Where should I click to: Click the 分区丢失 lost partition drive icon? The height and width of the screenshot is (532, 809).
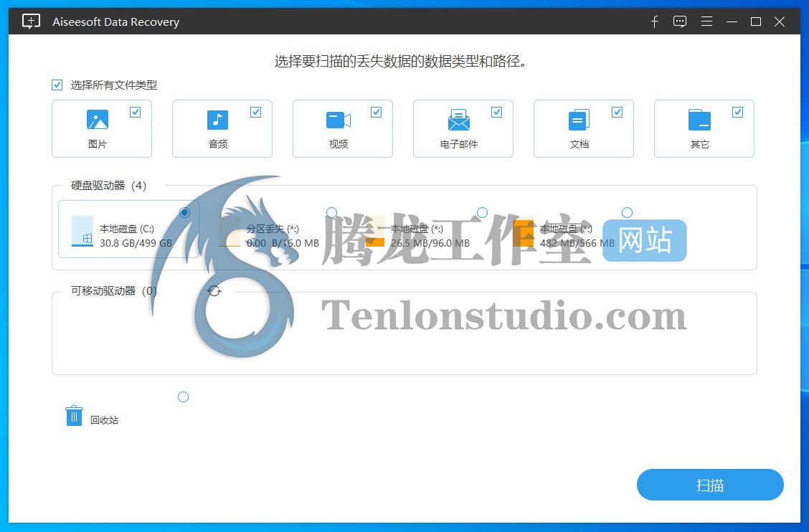(x=230, y=231)
